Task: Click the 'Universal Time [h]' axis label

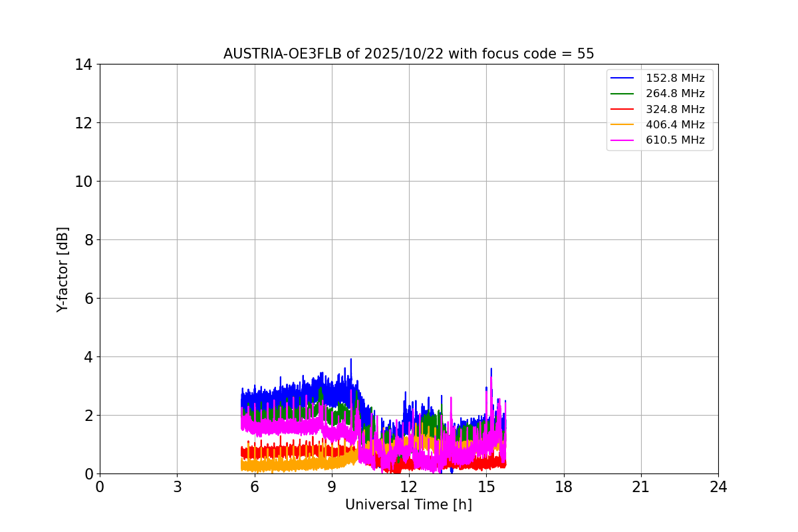Action: [x=408, y=505]
